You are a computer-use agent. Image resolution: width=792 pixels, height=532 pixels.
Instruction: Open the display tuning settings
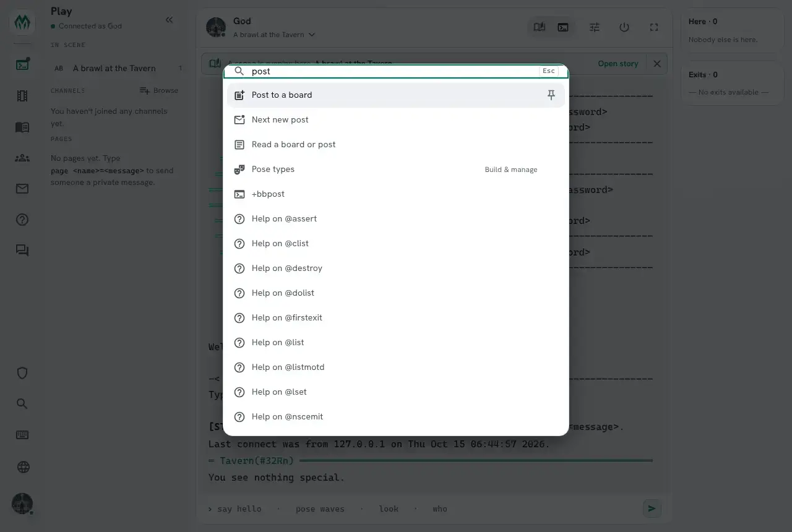pyautogui.click(x=595, y=27)
